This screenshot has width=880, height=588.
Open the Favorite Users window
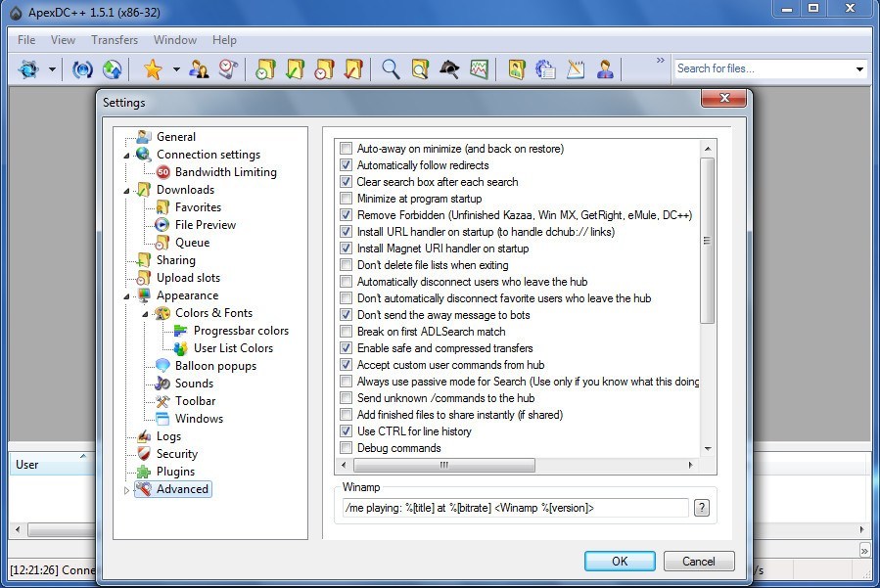[x=200, y=68]
